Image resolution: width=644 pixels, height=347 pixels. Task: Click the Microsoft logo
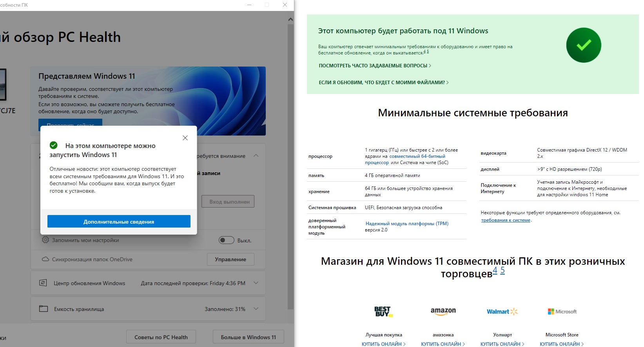coord(562,312)
